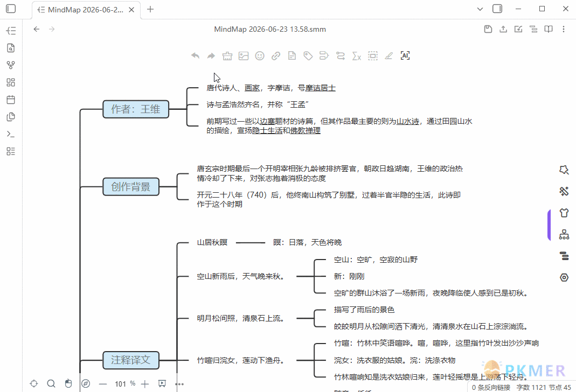Open the AI assistant tool

click(405, 55)
